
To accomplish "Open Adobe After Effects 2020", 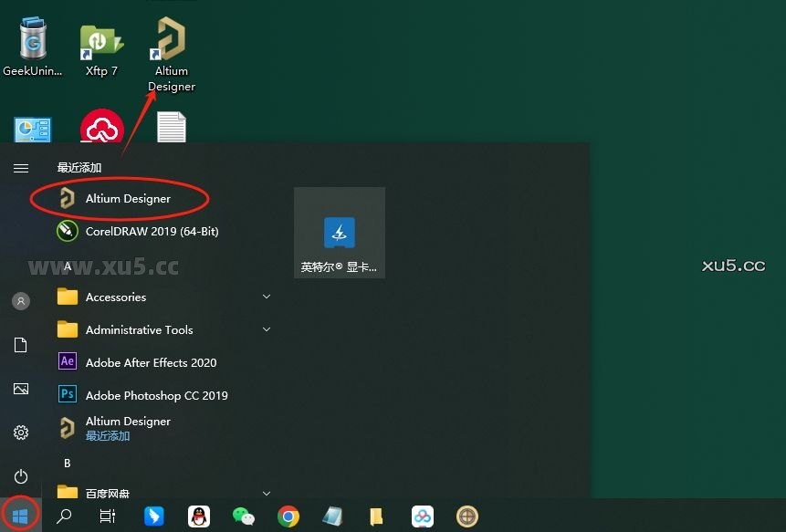I will coord(150,362).
